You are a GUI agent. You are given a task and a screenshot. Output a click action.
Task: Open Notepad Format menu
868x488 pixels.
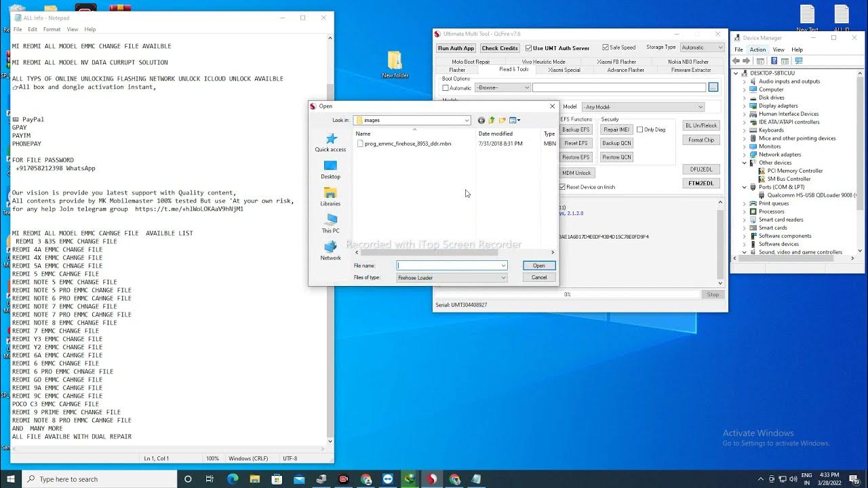point(52,30)
